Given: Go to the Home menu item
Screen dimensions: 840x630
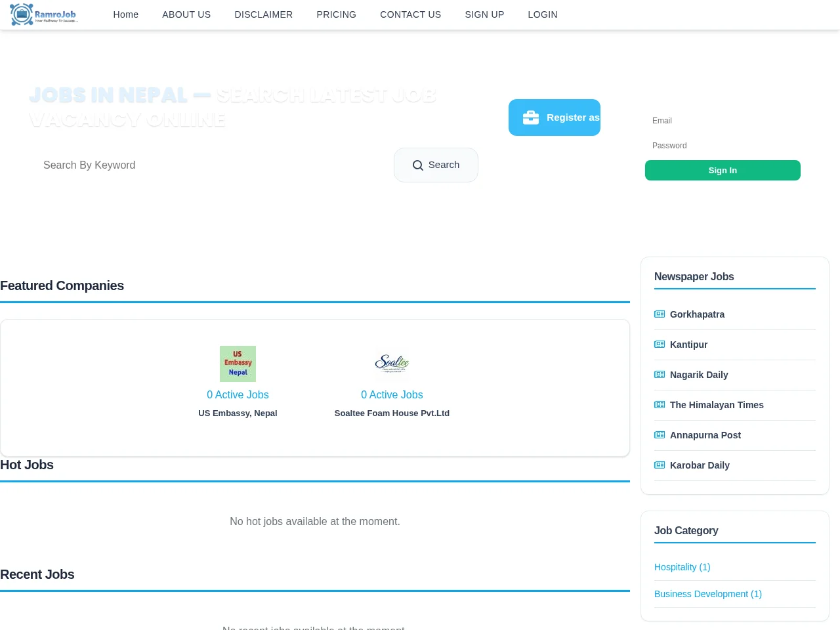Looking at the screenshot, I should pyautogui.click(x=126, y=14).
